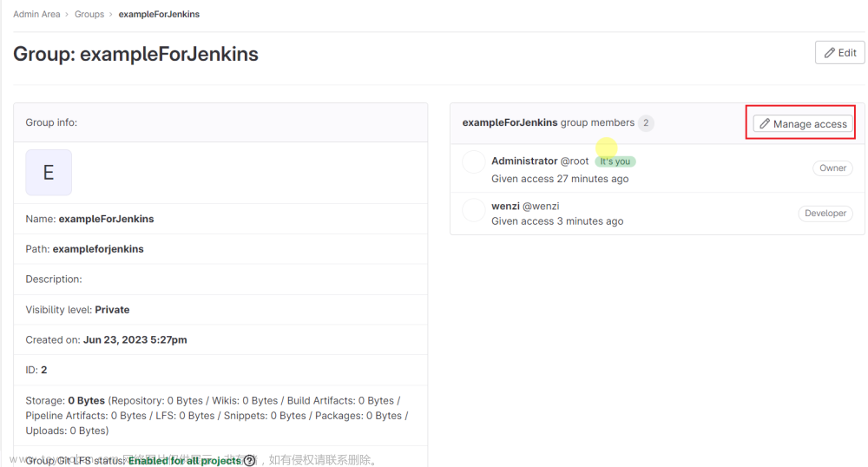Click the Edit group button

[839, 53]
